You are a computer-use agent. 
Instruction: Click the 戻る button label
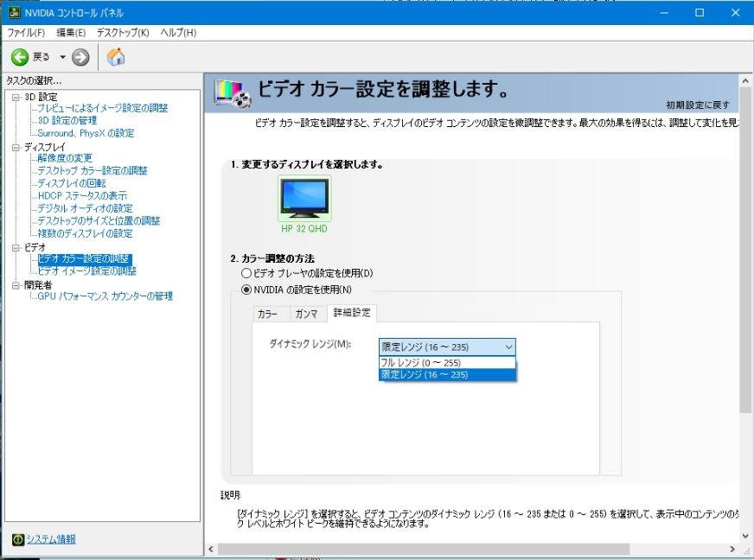[42, 57]
